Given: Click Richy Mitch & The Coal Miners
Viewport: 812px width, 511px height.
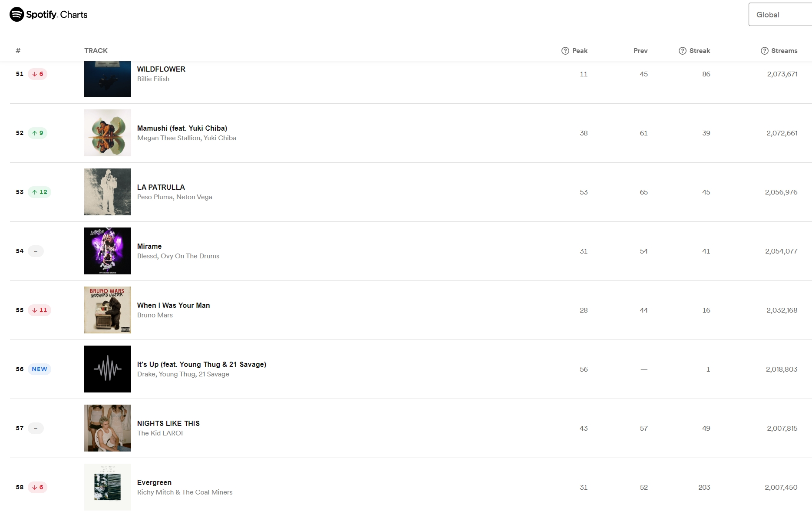Looking at the screenshot, I should pos(185,492).
